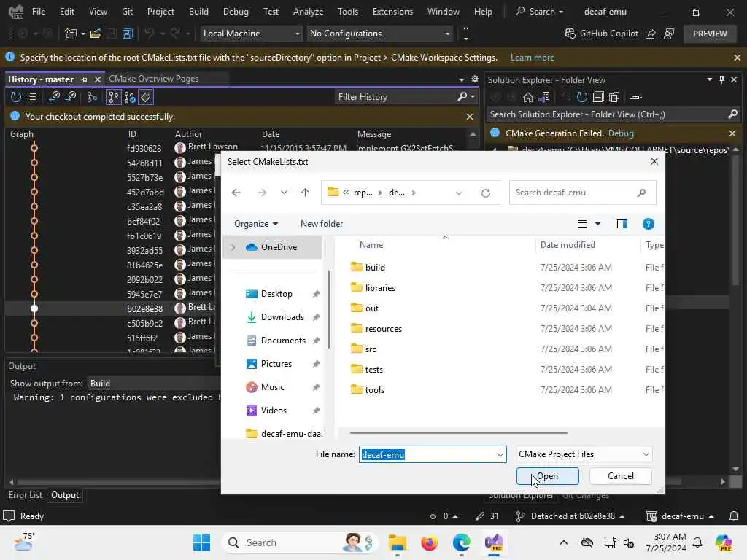This screenshot has height=560, width=747.
Task: Click the outgoing commits icon in History toolbar
Action: click(71, 97)
